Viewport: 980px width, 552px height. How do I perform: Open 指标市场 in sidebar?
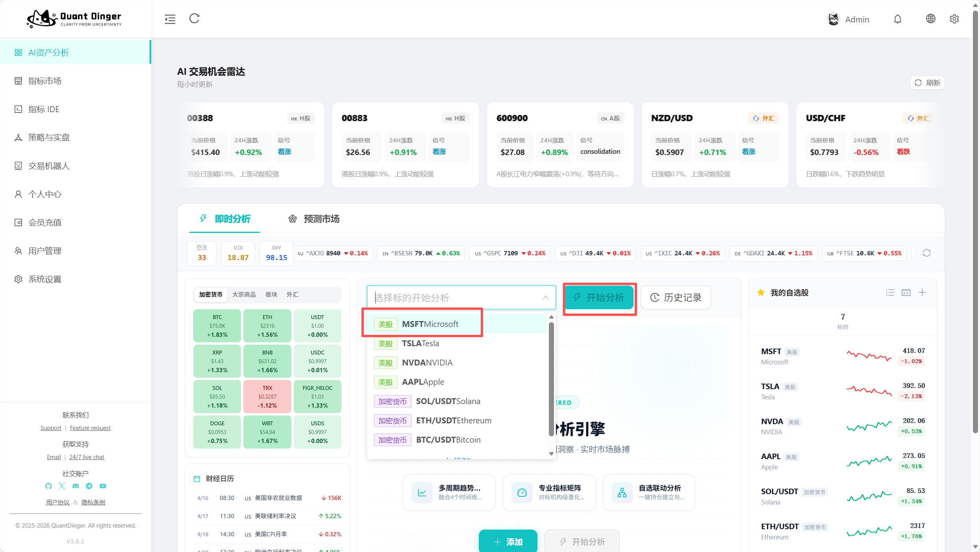75,81
